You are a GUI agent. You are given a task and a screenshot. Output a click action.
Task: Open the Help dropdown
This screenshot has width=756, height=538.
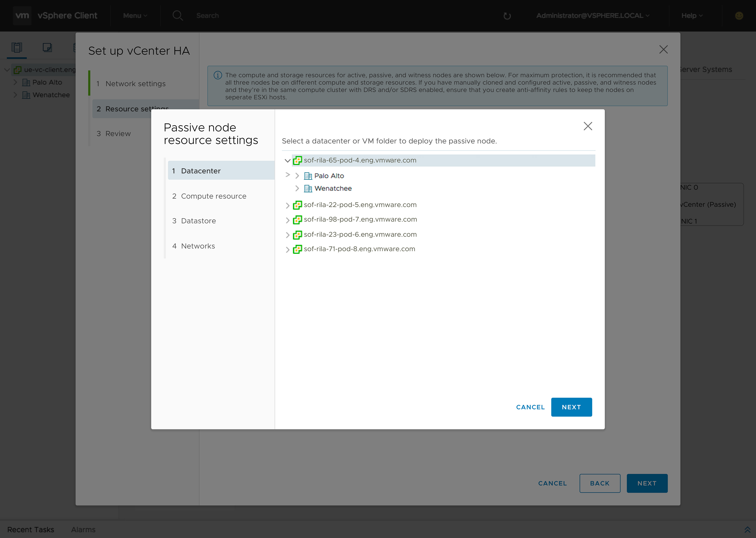[x=692, y=16]
